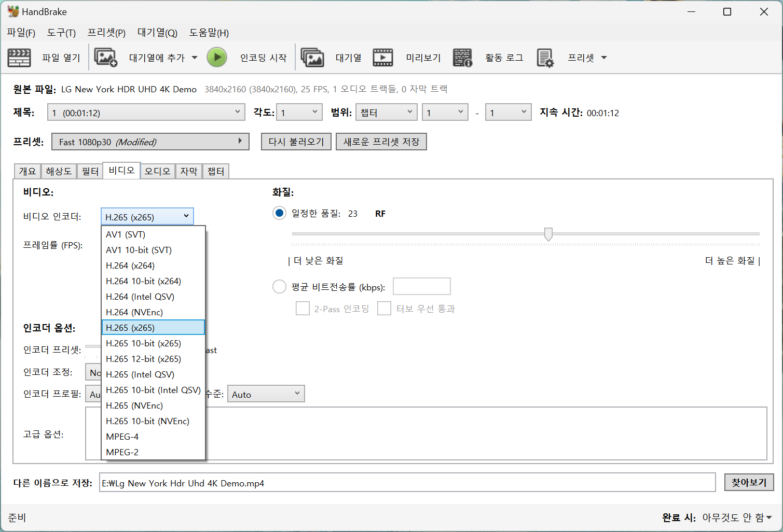
Task: Expand the Add to Queue dropdown arrow
Action: [195, 58]
